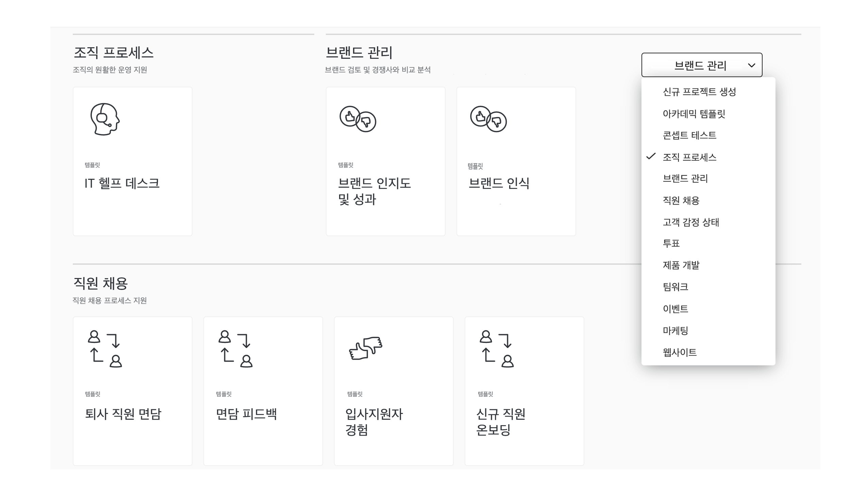Click the headset icon on IT 헬프 데스크 card
Viewport: 868px width, 503px height.
(x=105, y=119)
